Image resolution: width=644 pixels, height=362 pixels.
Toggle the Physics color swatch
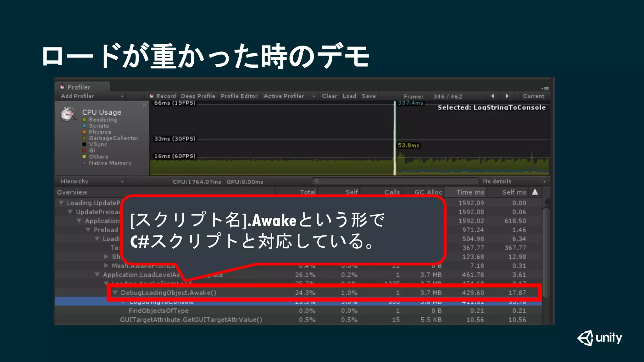point(84,132)
